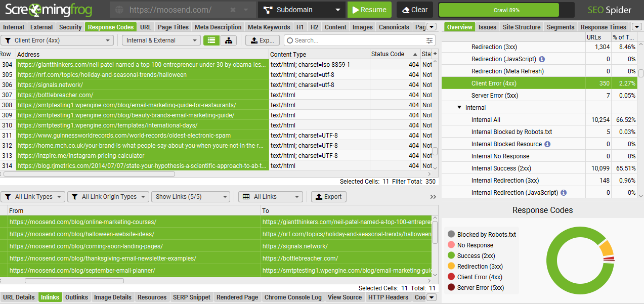Image resolution: width=644 pixels, height=304 pixels.
Task: Collapse the Internal tree section
Action: (459, 108)
